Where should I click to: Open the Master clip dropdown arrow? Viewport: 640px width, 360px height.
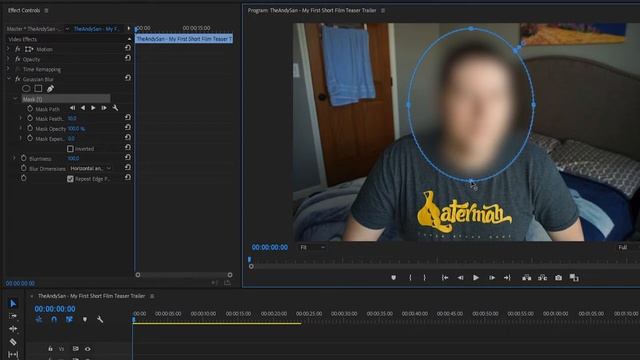pyautogui.click(x=67, y=29)
